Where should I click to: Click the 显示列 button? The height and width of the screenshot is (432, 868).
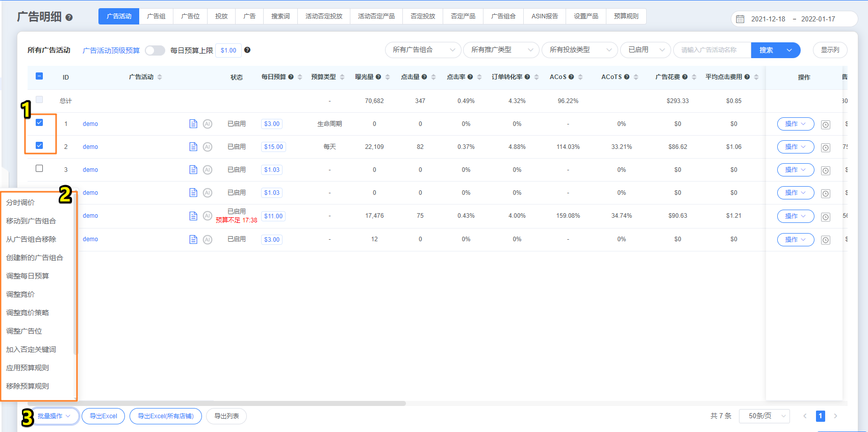pyautogui.click(x=830, y=50)
